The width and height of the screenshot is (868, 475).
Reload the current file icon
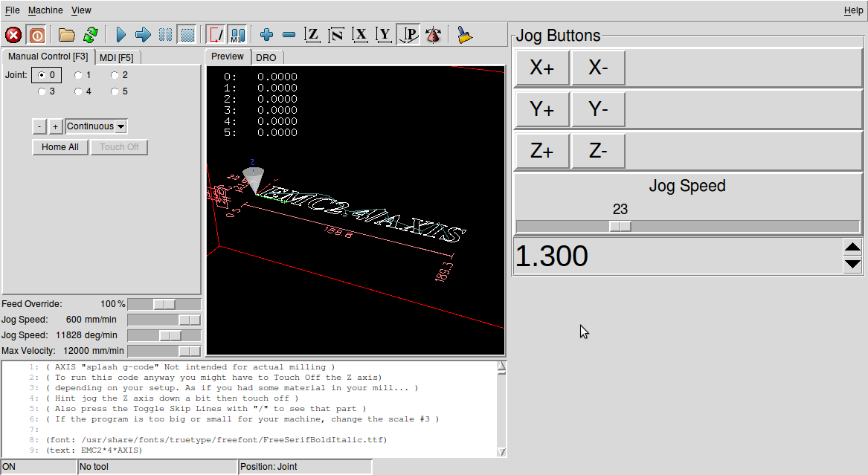pos(91,36)
